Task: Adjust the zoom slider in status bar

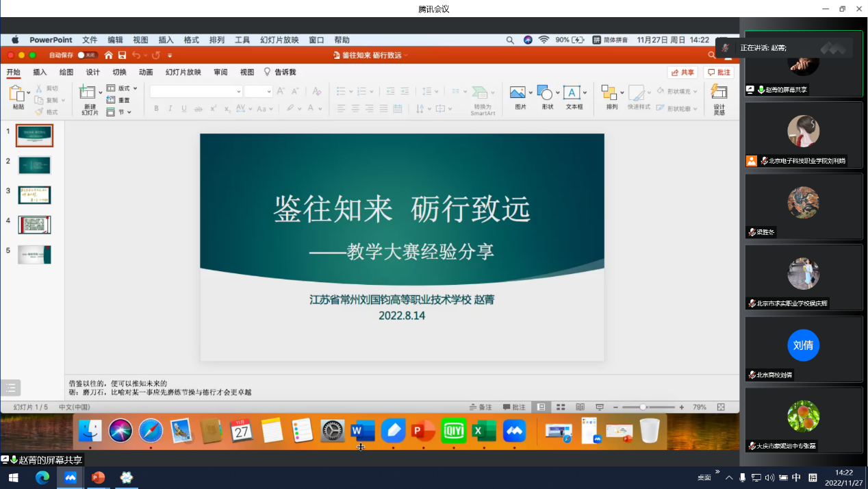Action: (643, 407)
